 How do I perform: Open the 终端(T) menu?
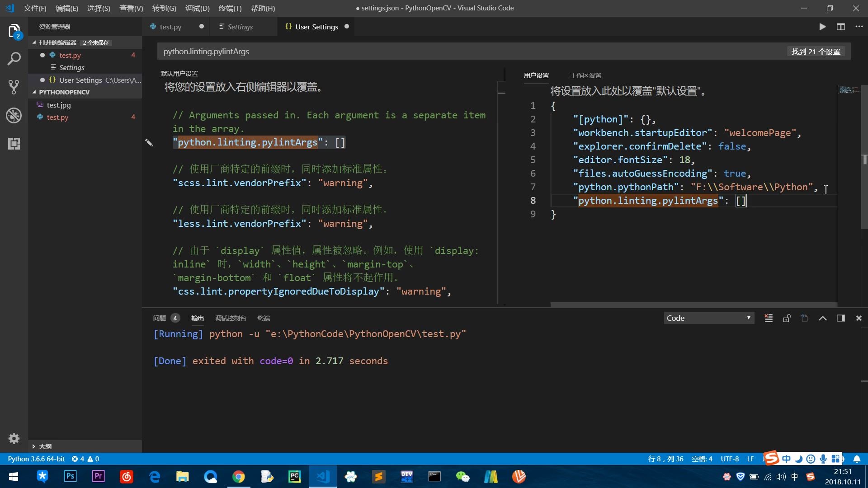tap(230, 8)
